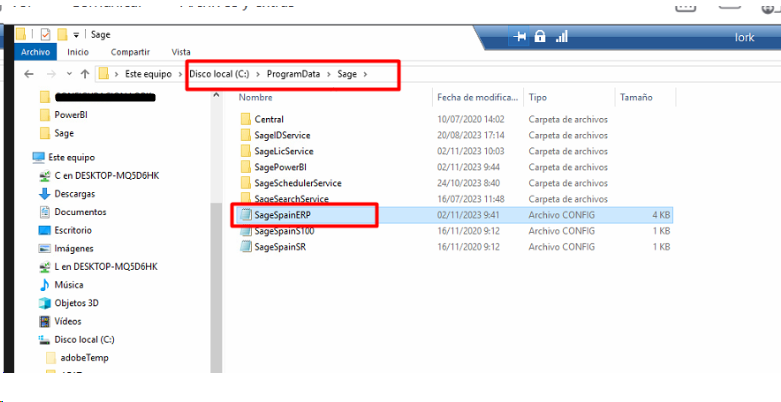Open Escritorio in the sidebar
Screen dimensions: 781x402
pos(73,231)
